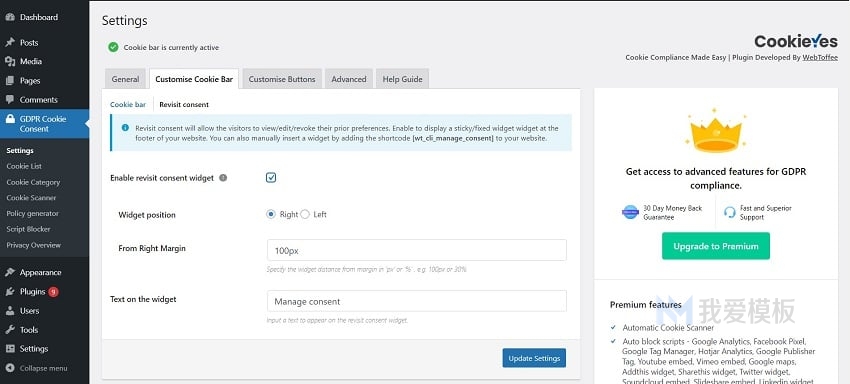Click the Comments speech bubble icon
Viewport: 850px width, 384px height.
(x=10, y=100)
